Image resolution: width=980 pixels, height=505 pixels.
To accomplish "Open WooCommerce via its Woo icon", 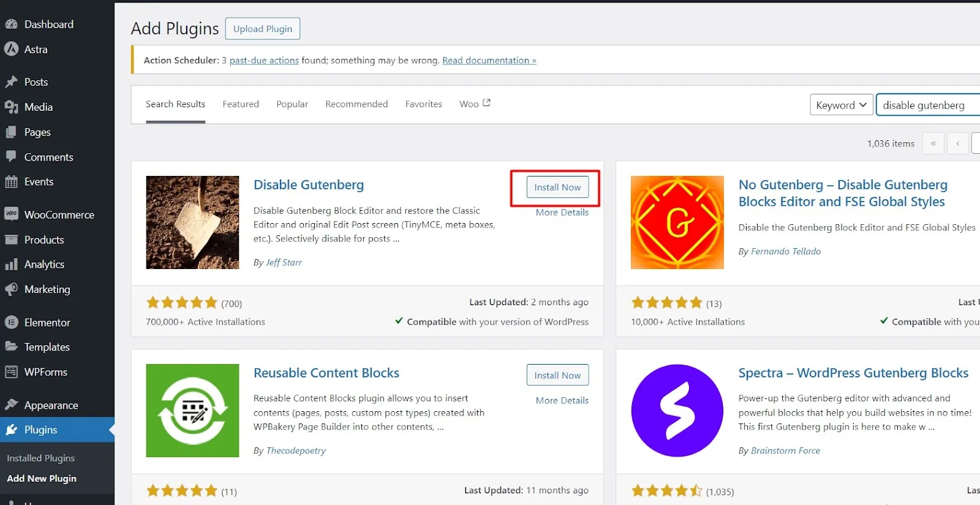I will point(11,214).
